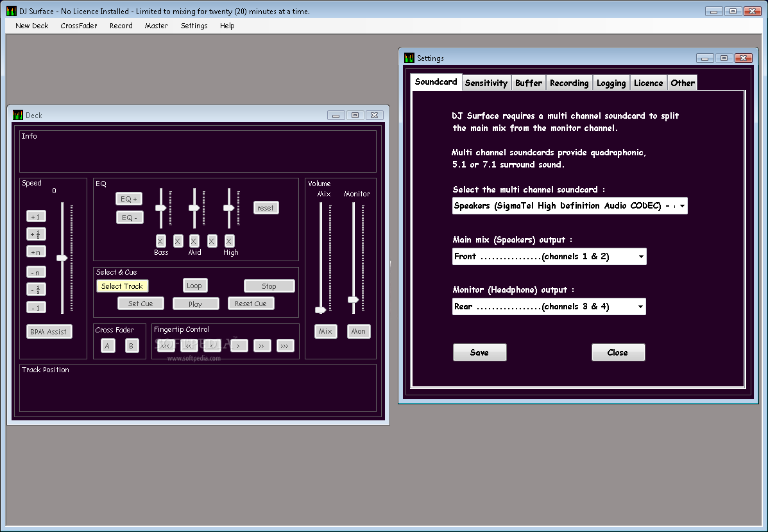Viewport: 768px width, 532px height.
Task: Open the New Deck menu
Action: [x=32, y=26]
